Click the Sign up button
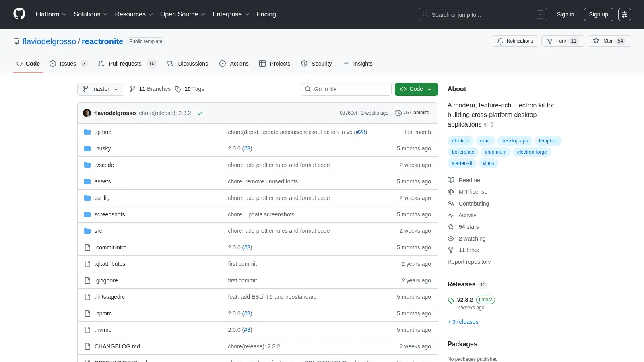The width and height of the screenshot is (644, 362). (x=599, y=14)
